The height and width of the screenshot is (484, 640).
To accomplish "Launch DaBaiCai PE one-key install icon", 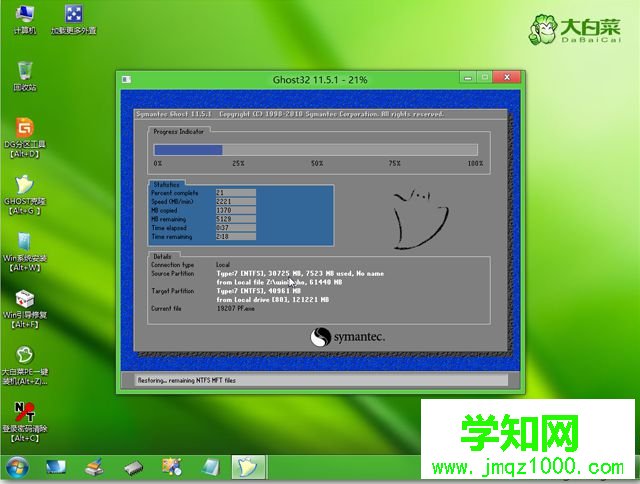I will pyautogui.click(x=25, y=366).
